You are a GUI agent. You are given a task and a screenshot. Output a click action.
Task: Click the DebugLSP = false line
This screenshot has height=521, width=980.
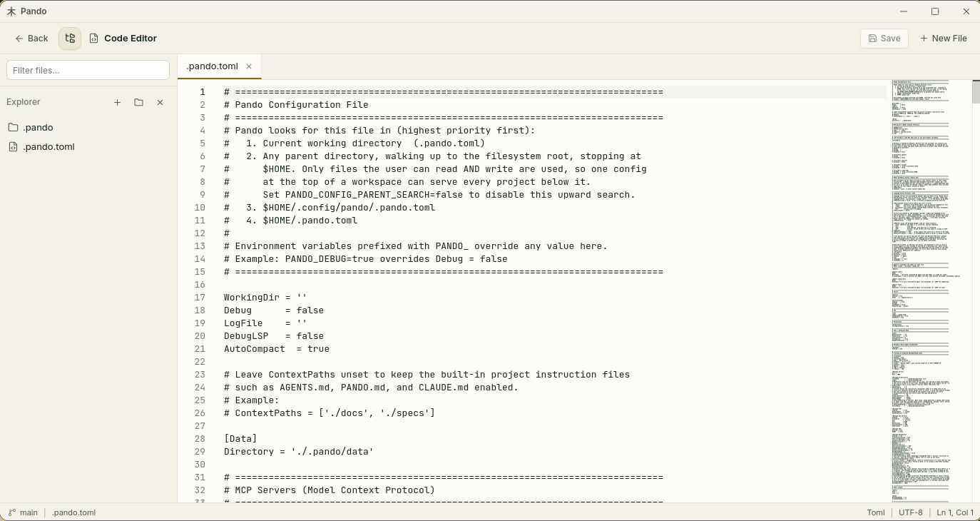click(274, 336)
